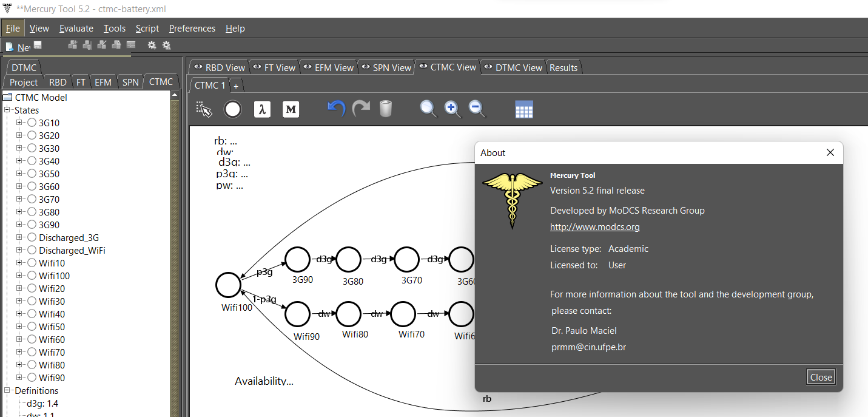This screenshot has height=417, width=868.
Task: Click the 'rb: ...' canvas definition text
Action: [x=226, y=141]
